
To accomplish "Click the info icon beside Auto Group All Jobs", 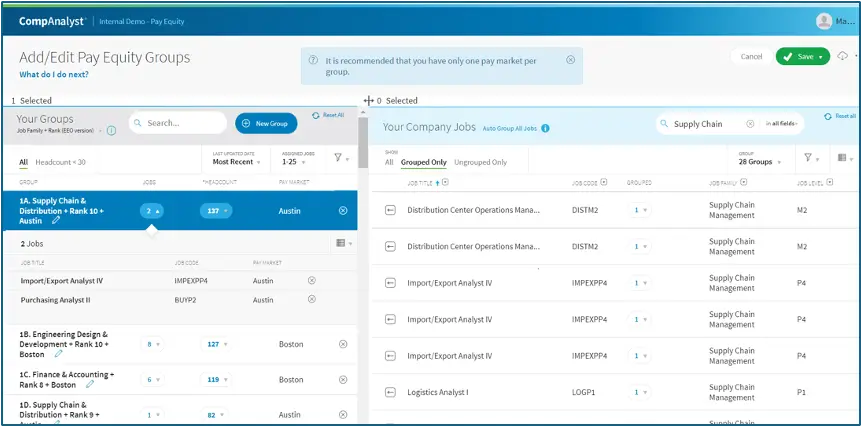I will pos(545,129).
